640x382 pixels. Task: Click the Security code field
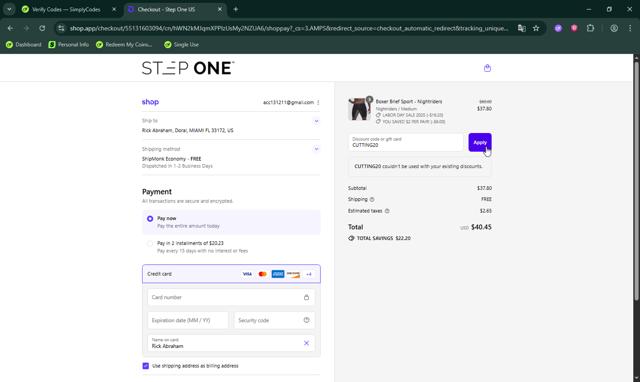click(274, 320)
